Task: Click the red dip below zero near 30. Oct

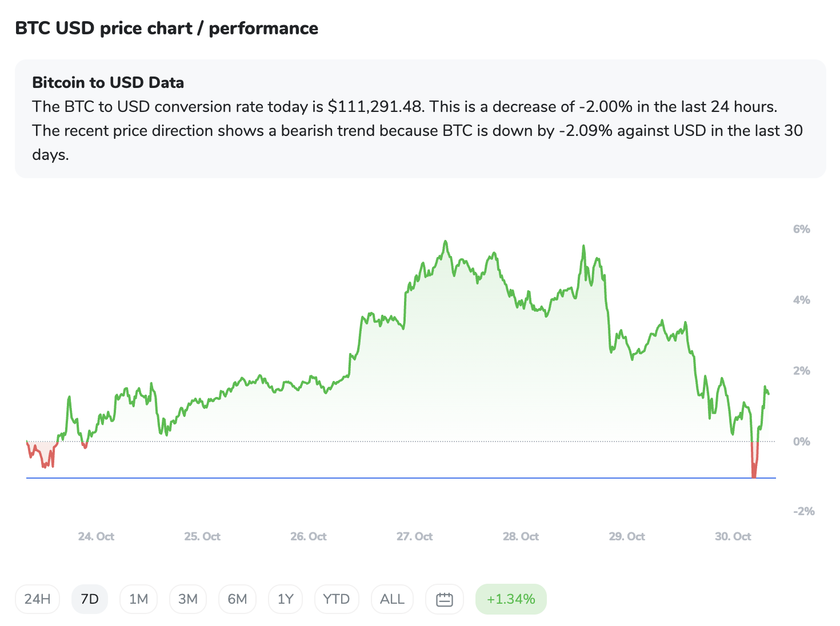Action: [754, 466]
